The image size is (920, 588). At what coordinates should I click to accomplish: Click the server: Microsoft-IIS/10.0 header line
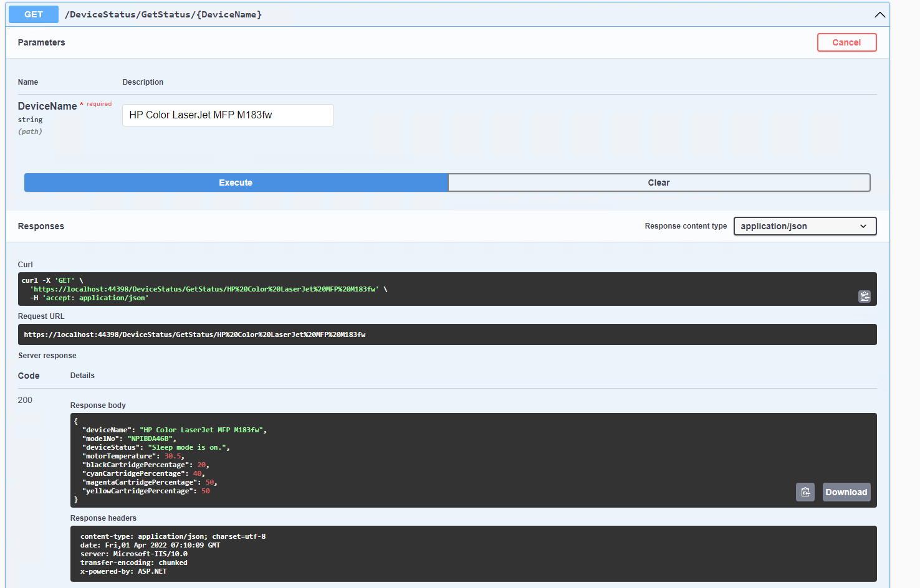[x=134, y=554]
